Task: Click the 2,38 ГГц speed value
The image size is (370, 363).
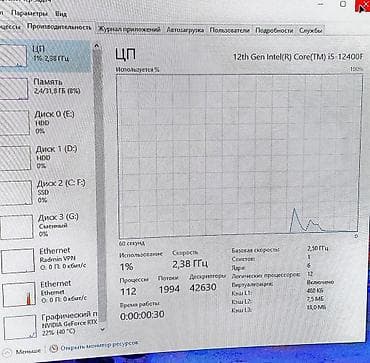Action: pos(190,264)
